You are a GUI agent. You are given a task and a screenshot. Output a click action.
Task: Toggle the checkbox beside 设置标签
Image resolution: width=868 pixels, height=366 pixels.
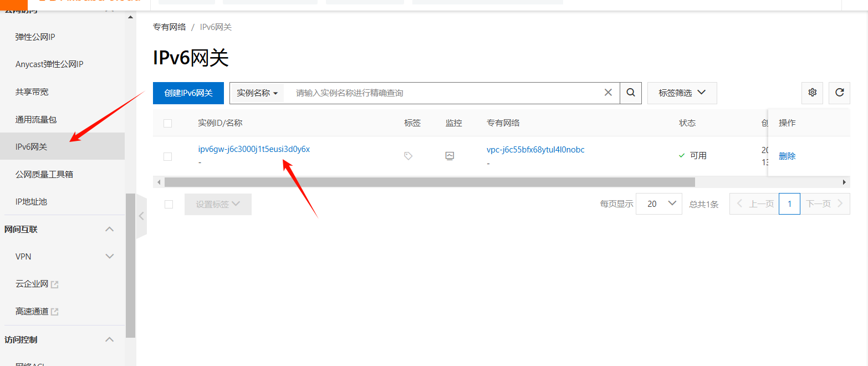pyautogui.click(x=169, y=204)
